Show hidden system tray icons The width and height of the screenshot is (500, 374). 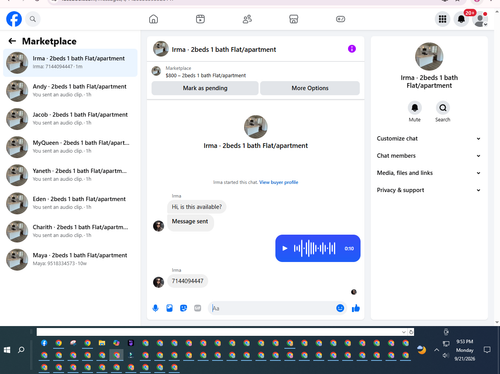[x=436, y=350]
